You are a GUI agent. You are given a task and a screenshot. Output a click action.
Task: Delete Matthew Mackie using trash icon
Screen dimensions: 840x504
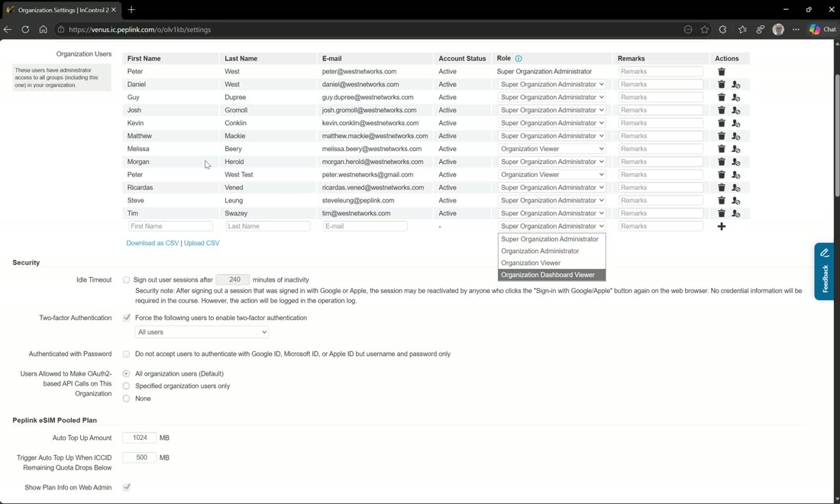point(722,136)
